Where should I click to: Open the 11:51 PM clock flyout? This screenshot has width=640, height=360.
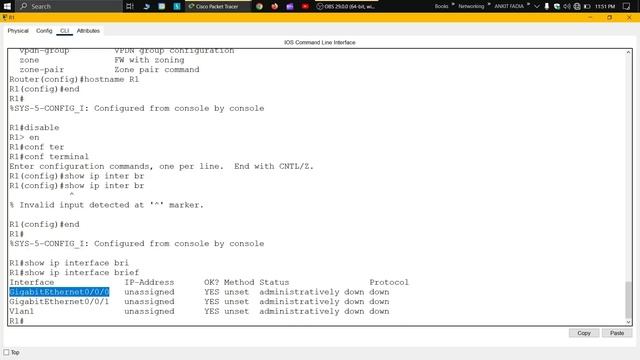[605, 6]
